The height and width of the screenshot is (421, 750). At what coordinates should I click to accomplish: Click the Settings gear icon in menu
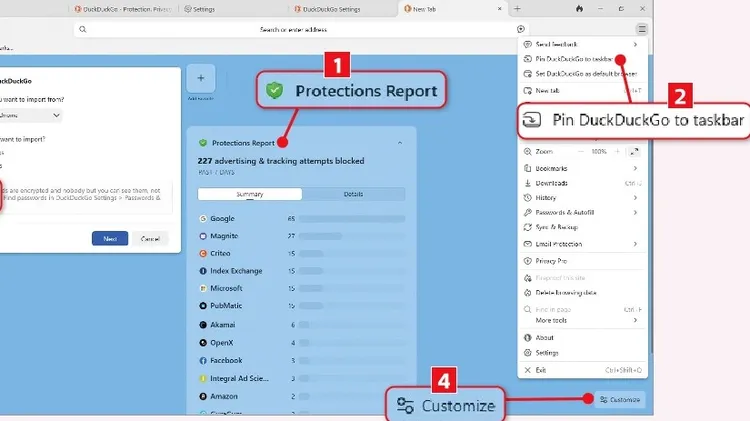[x=528, y=353]
